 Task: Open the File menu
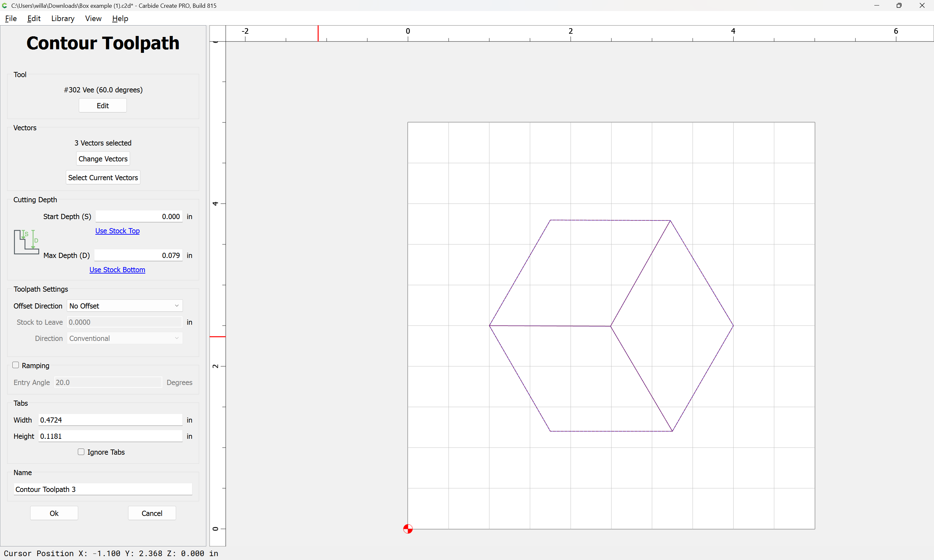tap(11, 18)
